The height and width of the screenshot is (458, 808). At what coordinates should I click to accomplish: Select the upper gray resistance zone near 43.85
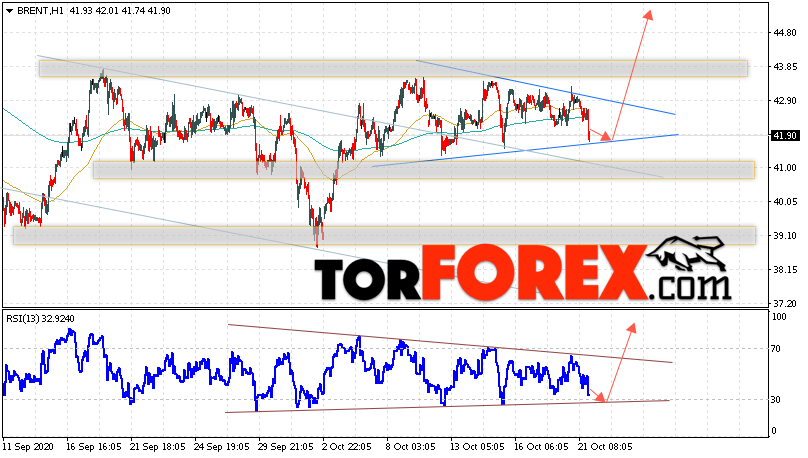[x=393, y=69]
